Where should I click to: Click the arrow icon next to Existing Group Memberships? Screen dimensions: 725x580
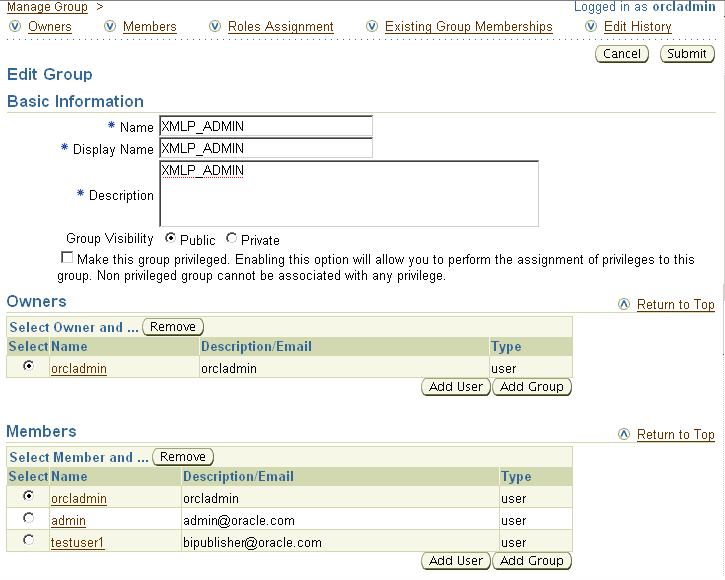[372, 26]
